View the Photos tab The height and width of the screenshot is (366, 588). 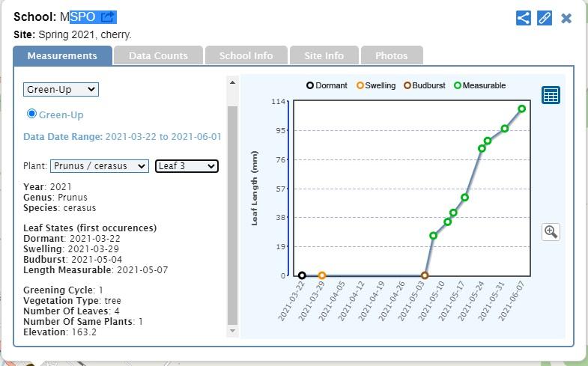391,55
